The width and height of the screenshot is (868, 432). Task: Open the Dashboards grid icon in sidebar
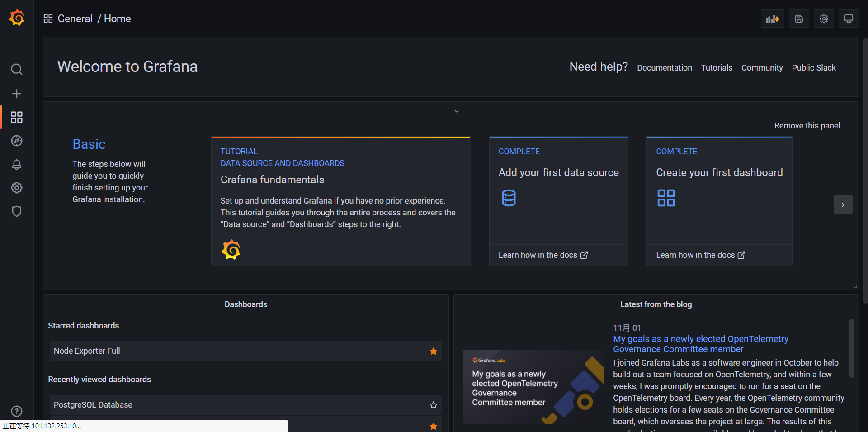17,117
